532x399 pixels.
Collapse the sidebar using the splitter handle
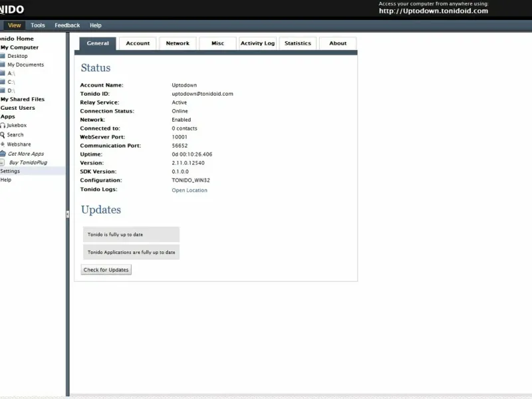[68, 214]
